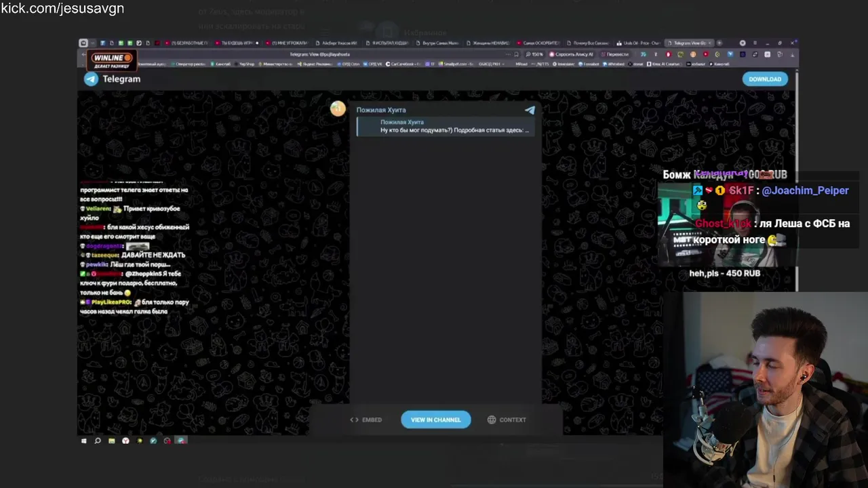
Task: Click the WINLINE banner overlay
Action: point(113,61)
